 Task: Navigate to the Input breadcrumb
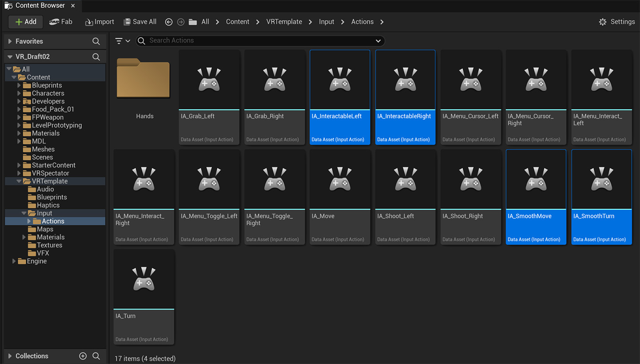click(327, 22)
